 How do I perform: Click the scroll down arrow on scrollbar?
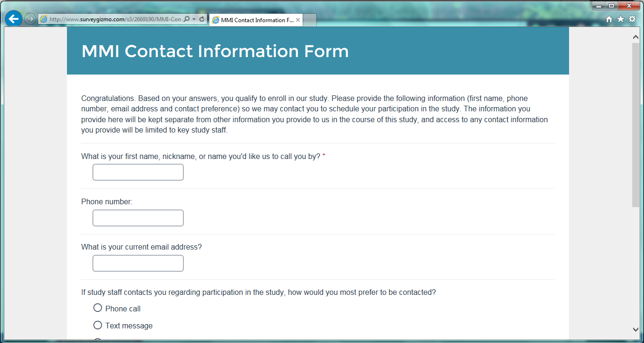click(x=636, y=329)
